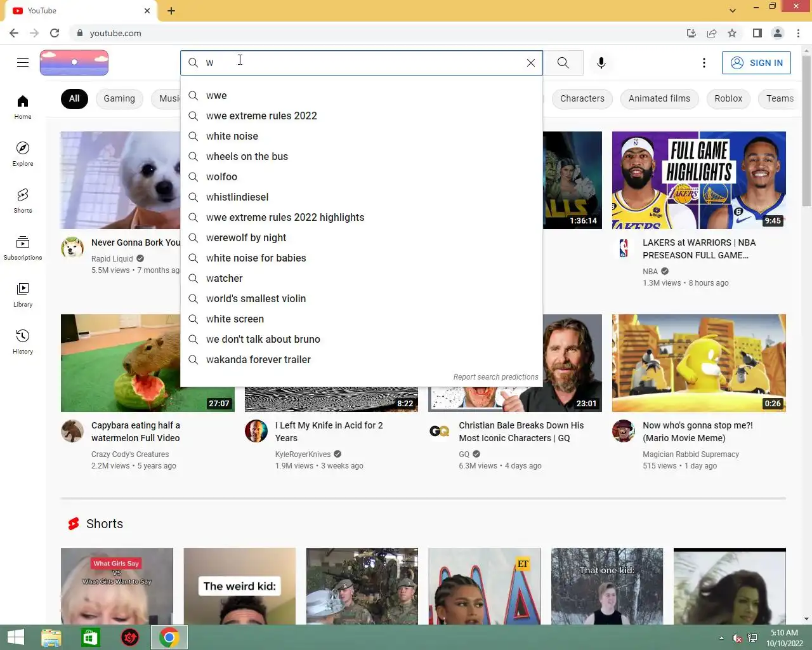Bookmark this page with star icon

point(732,33)
